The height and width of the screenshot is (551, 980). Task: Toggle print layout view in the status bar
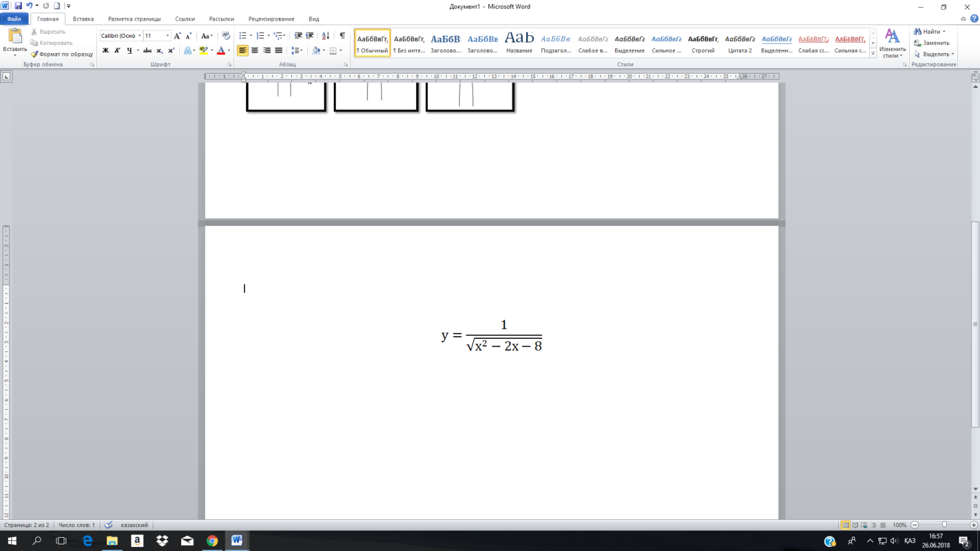coord(845,525)
